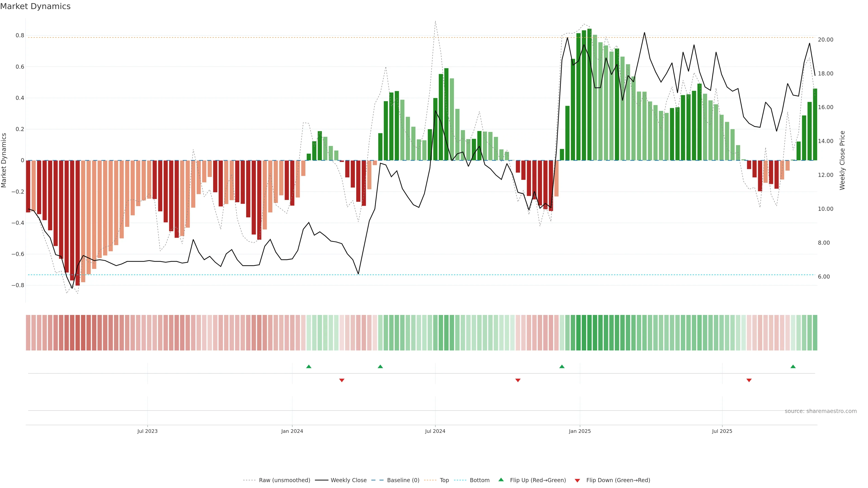Select the red flip-down marker in October 2024
Viewport: 868px width, 488px height.
pyautogui.click(x=518, y=380)
